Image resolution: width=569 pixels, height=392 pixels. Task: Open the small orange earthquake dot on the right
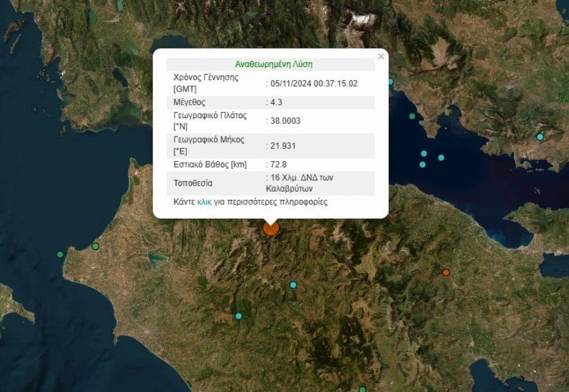point(446,272)
